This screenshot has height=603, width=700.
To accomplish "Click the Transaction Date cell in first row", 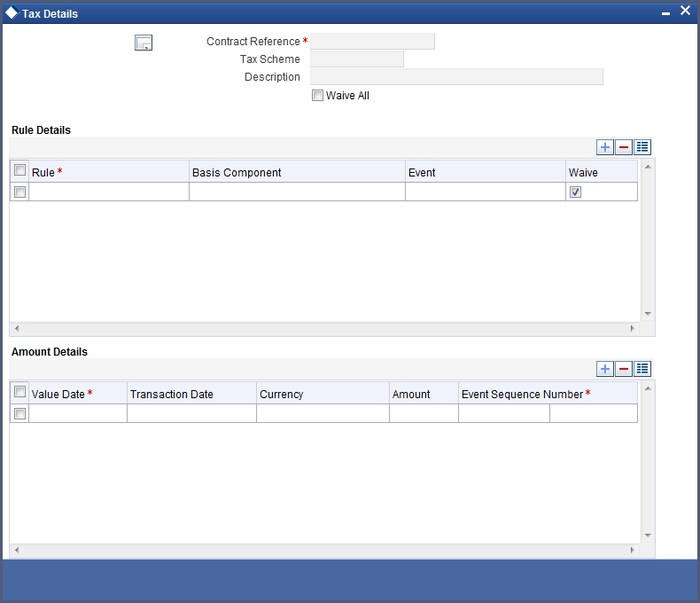I will tap(191, 413).
